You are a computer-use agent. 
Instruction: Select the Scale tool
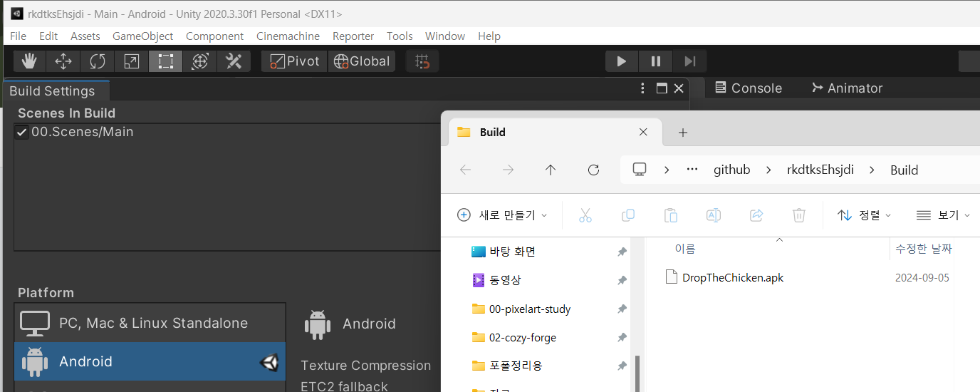tap(132, 61)
